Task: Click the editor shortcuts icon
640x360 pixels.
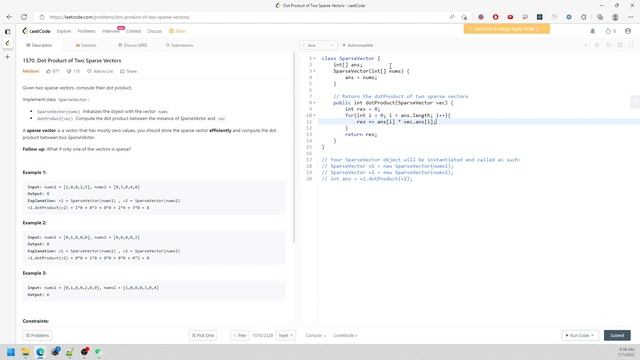Action: 597,45
